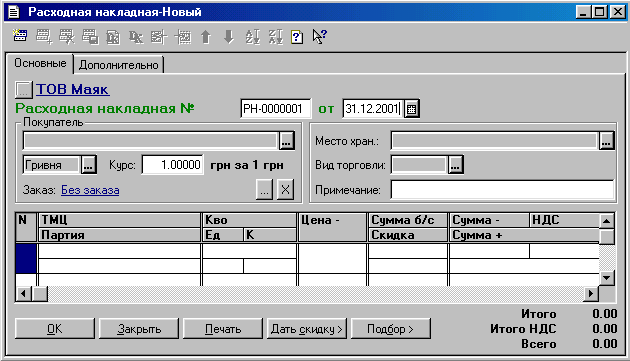The width and height of the screenshot is (630, 361).
Task: Click the Цена - column header
Action: point(332,228)
